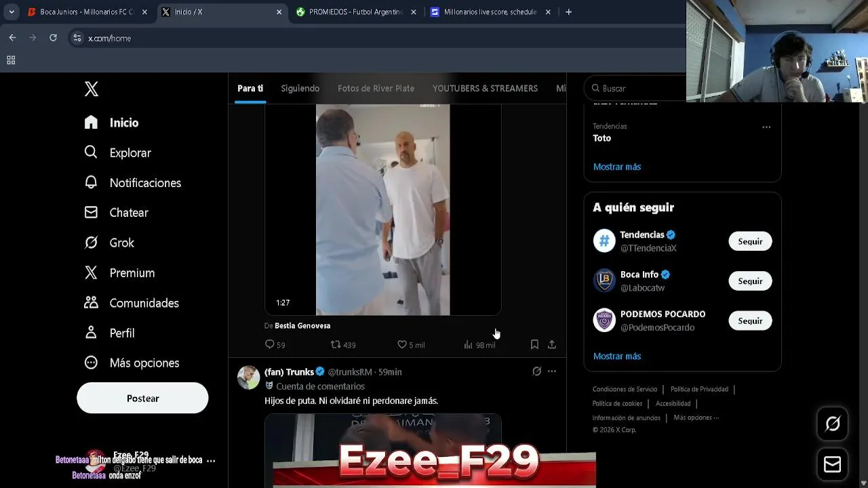
Task: Open the (fan) Trunks profile name
Action: coord(289,372)
